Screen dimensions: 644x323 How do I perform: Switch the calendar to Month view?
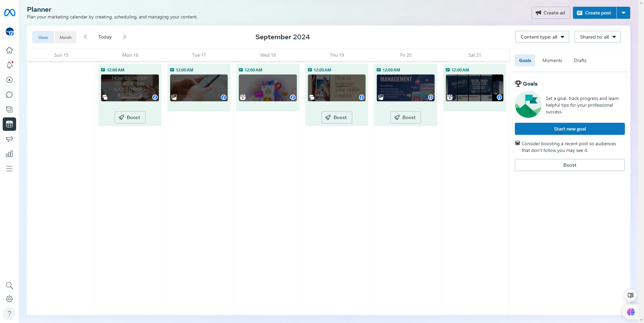click(x=65, y=37)
